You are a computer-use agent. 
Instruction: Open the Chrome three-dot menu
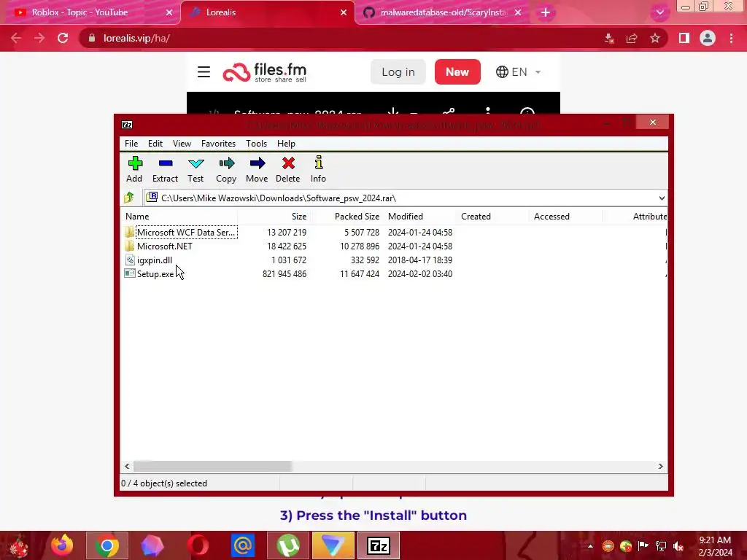tap(731, 38)
